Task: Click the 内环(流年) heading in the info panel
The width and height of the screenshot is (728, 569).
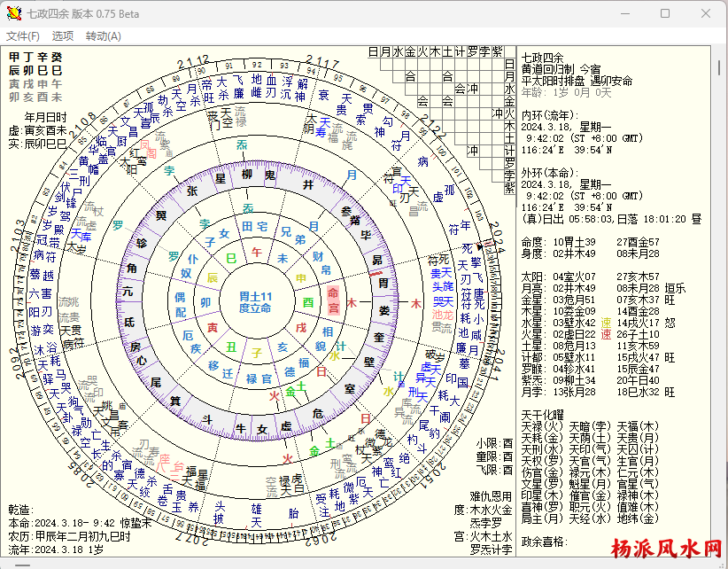Action: (x=547, y=114)
